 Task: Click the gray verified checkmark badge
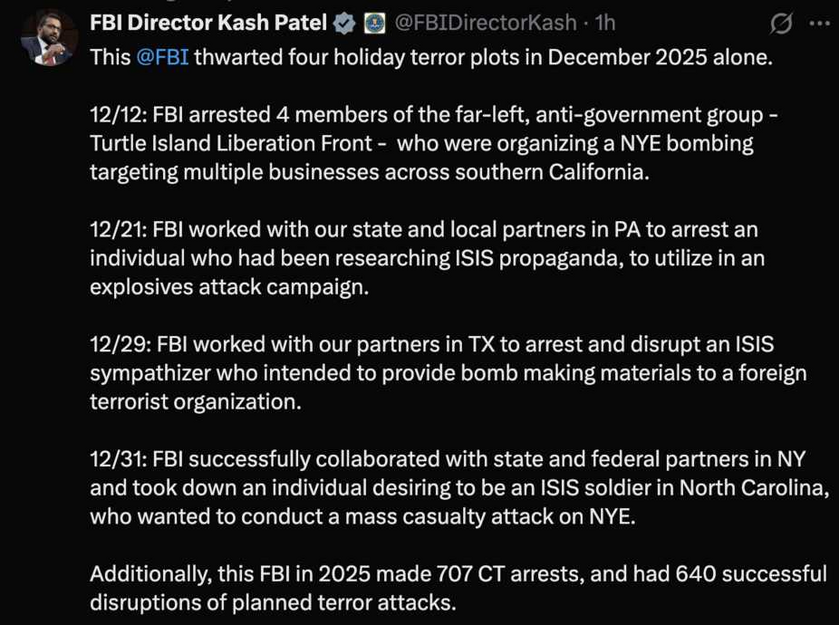(343, 22)
